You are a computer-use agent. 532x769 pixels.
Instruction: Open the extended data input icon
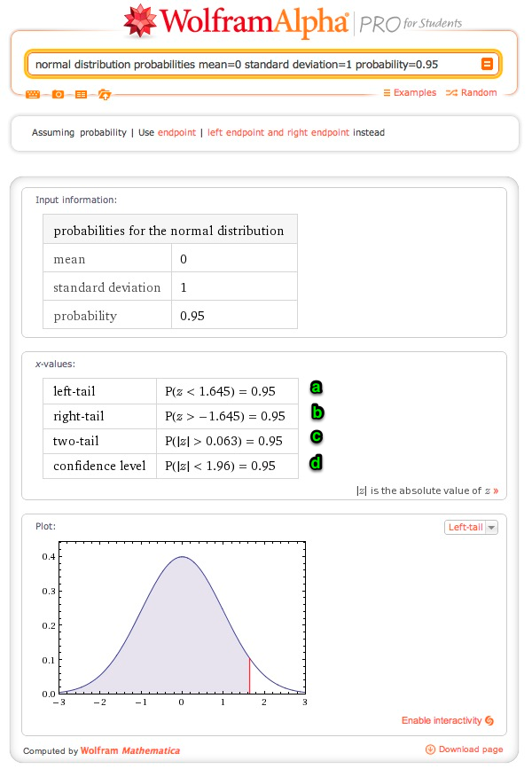click(x=82, y=93)
